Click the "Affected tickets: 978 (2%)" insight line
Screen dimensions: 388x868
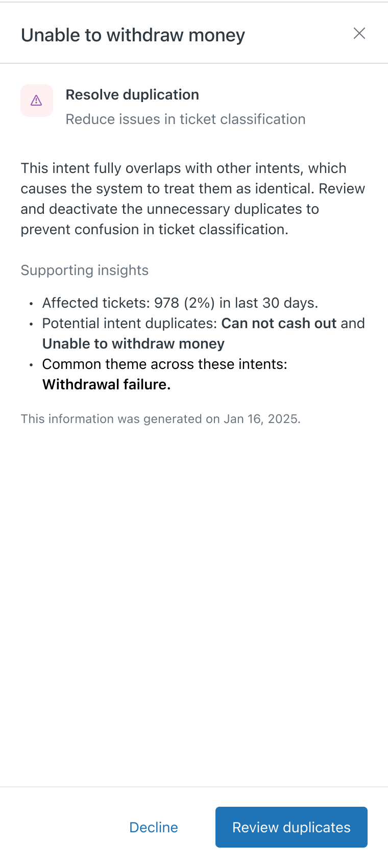point(180,303)
